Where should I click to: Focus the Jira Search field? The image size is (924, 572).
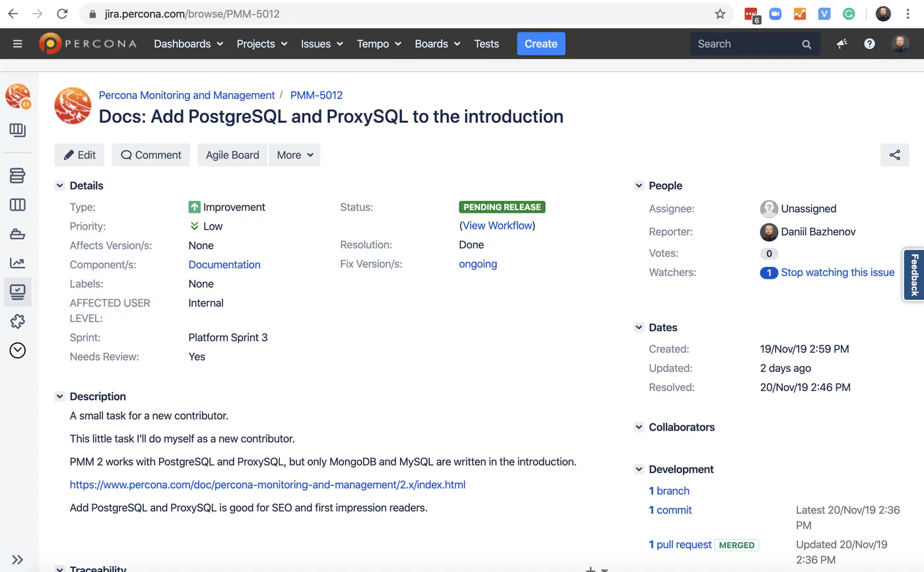pos(755,44)
